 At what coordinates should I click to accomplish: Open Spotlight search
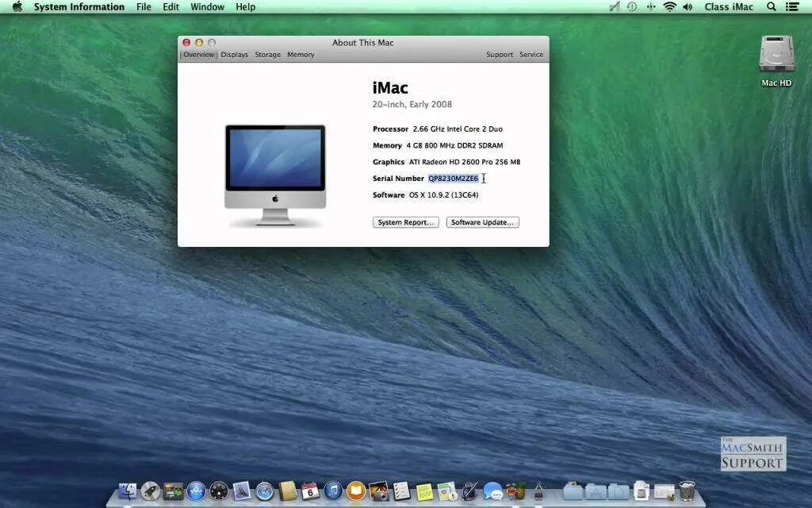(x=771, y=6)
